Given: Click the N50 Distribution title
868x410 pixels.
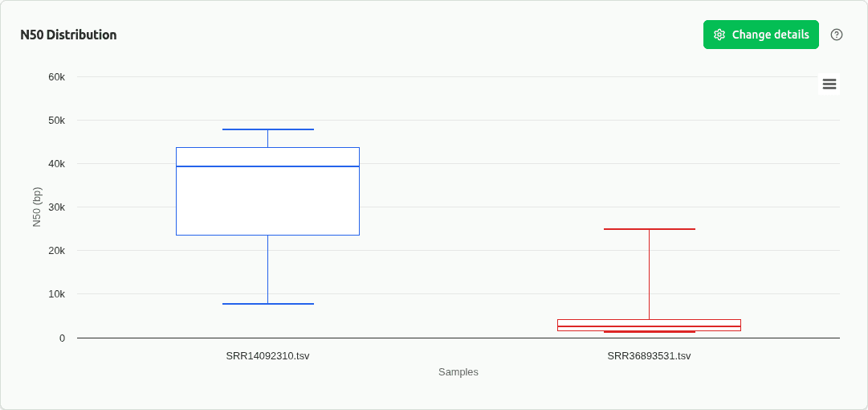Looking at the screenshot, I should pos(68,35).
